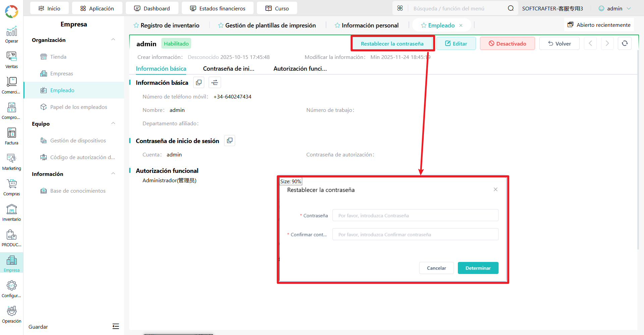This screenshot has width=644, height=335.
Task: Click Restablecer la contraseña button
Action: tap(392, 44)
